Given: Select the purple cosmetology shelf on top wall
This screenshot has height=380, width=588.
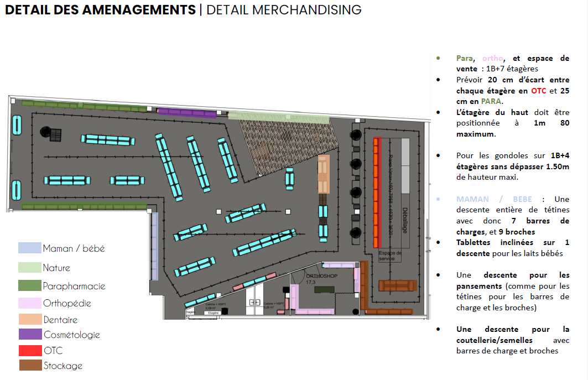Looking at the screenshot, I should click(187, 113).
